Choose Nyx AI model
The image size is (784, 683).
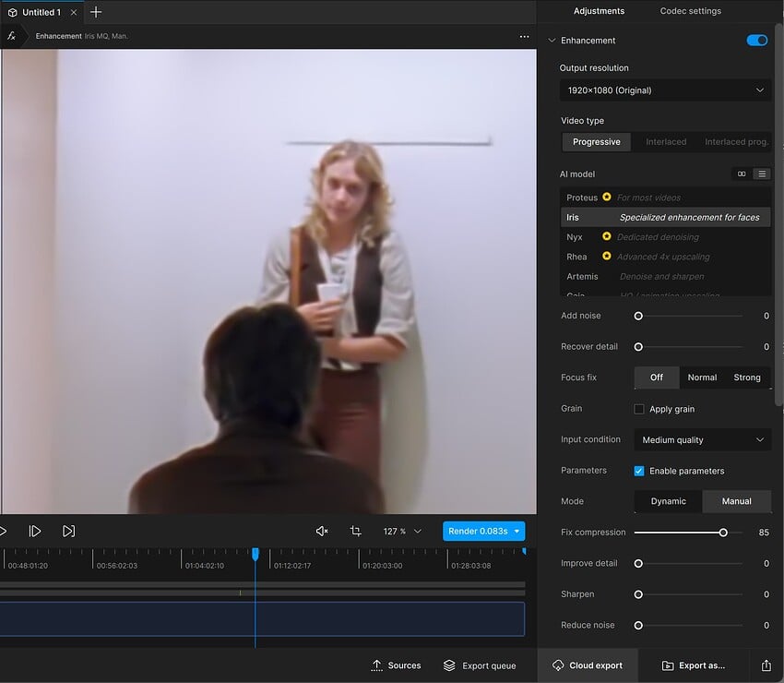pyautogui.click(x=666, y=237)
